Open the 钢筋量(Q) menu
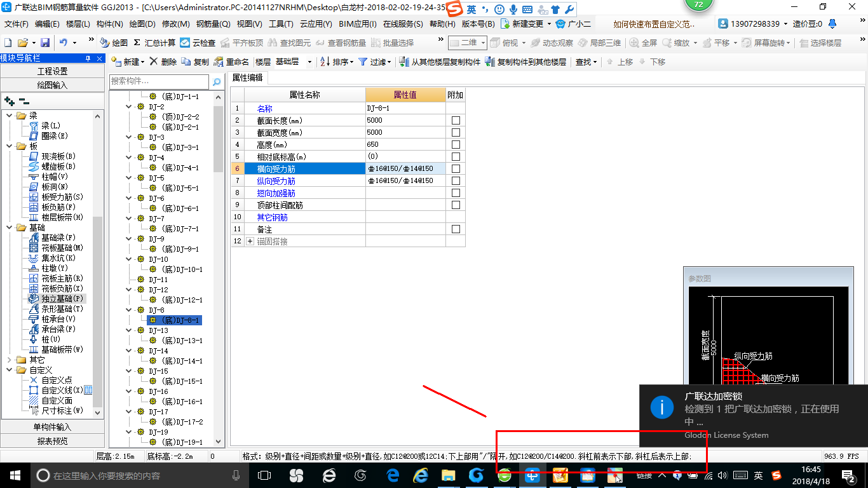This screenshot has height=488, width=868. click(x=213, y=24)
